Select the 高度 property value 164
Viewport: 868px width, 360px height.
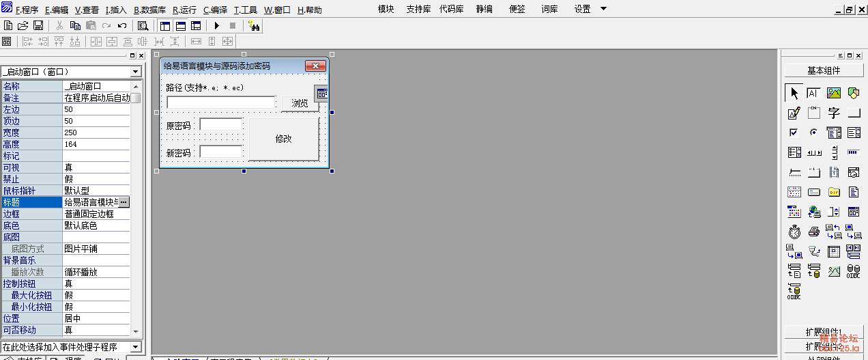(96, 144)
